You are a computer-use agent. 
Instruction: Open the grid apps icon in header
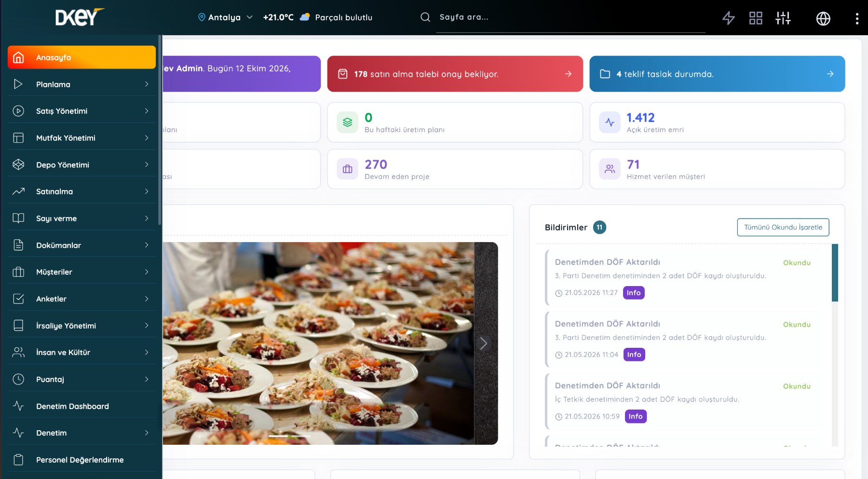756,18
